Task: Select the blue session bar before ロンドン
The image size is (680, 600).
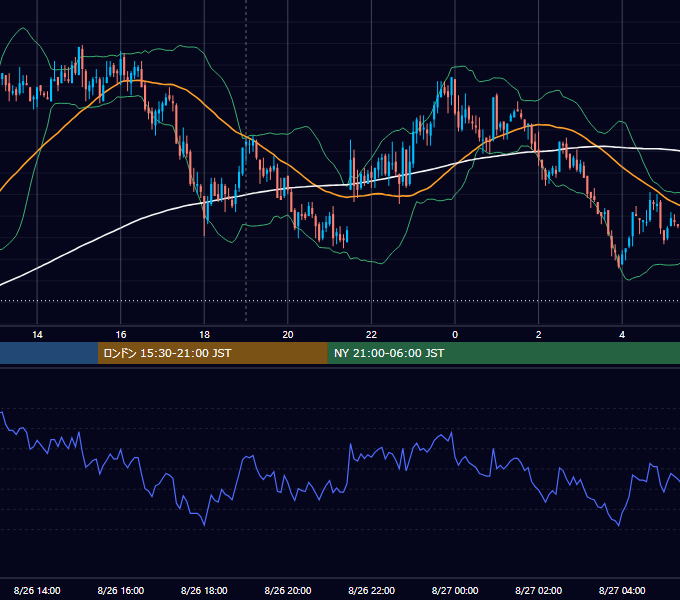Action: 49,353
